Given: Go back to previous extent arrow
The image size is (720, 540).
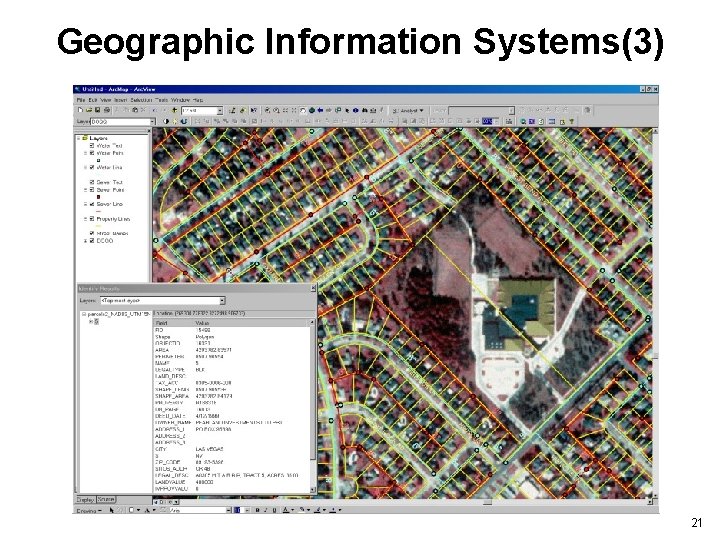Looking at the screenshot, I should (321, 110).
